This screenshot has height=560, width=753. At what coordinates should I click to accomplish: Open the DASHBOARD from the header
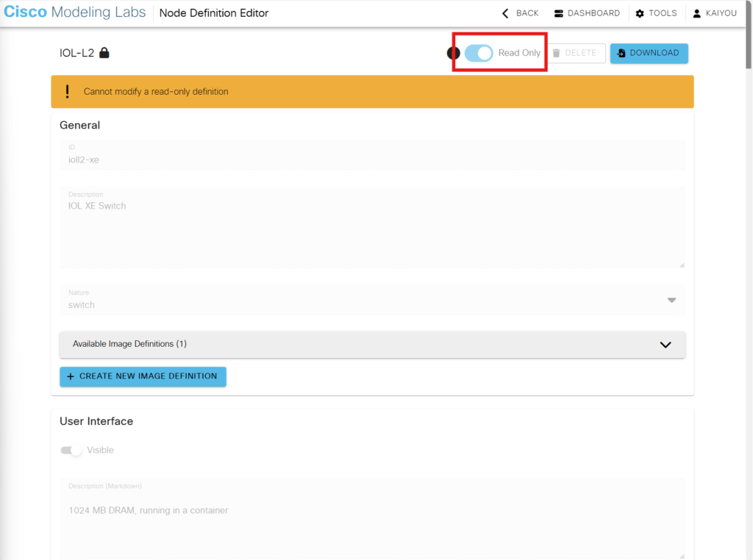tap(587, 13)
